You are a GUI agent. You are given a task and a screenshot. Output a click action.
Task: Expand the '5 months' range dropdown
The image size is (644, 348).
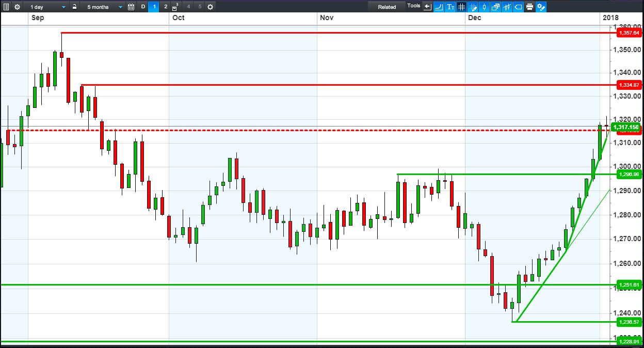tap(105, 7)
